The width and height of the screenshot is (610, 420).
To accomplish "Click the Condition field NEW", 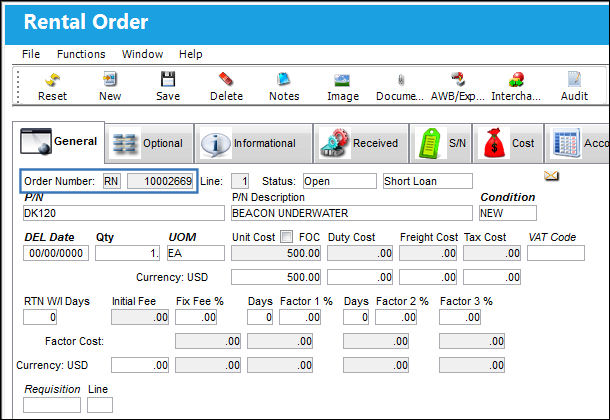I will point(508,213).
